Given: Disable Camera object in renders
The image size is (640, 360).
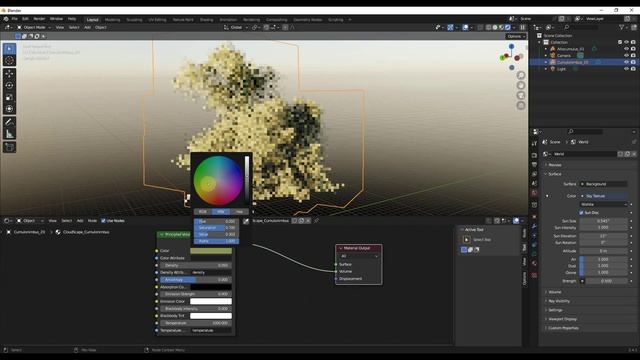Looking at the screenshot, I should click(x=633, y=56).
